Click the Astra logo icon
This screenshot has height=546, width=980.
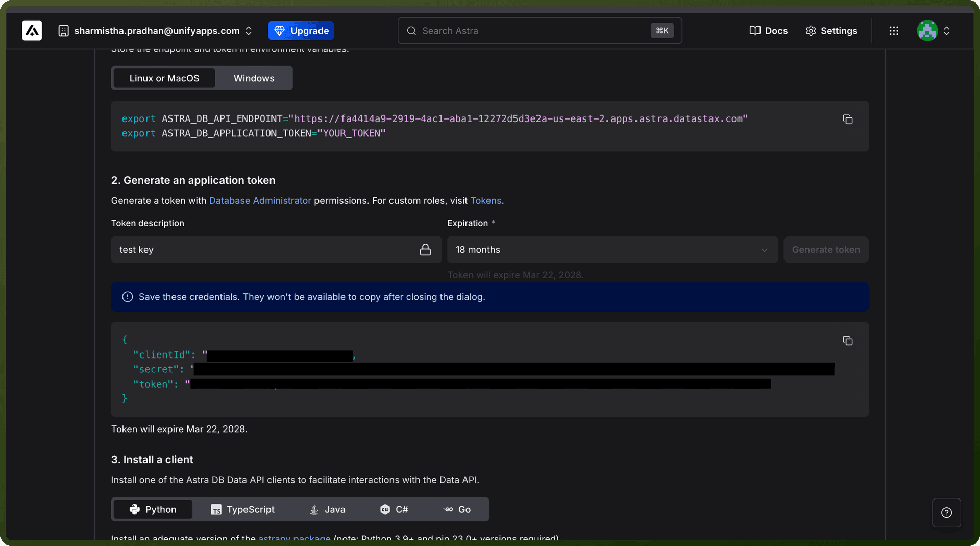[x=32, y=31]
